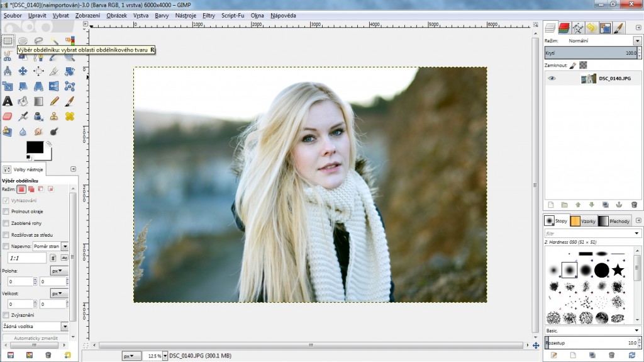The height and width of the screenshot is (362, 644).
Task: Select the Perspective Clone tool
Action: click(x=8, y=132)
